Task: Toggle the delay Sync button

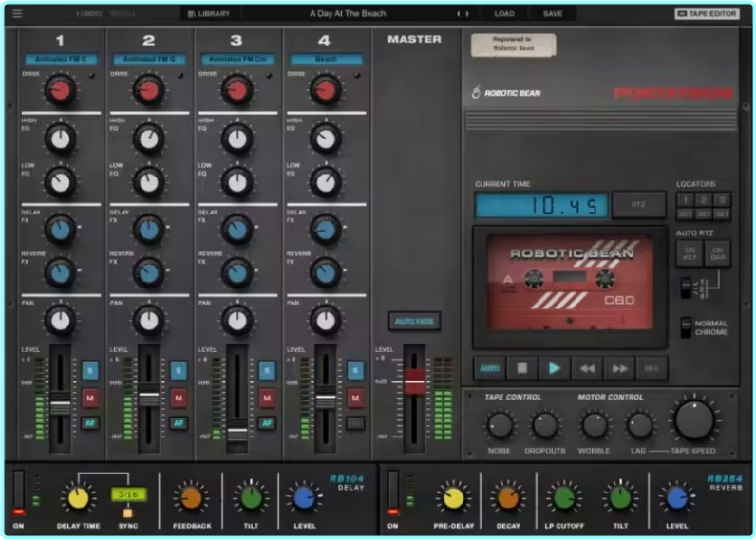Action: click(128, 512)
